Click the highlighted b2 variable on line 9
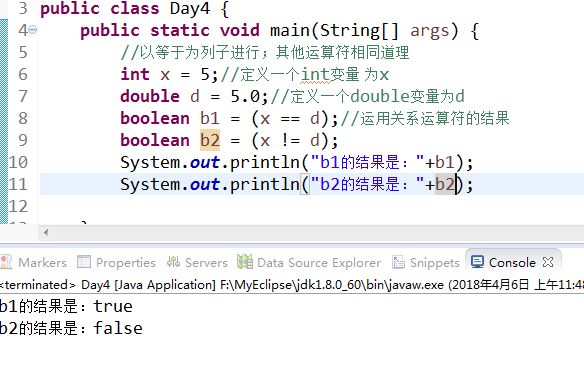Screen dimensions: 584x383 pyautogui.click(x=210, y=140)
